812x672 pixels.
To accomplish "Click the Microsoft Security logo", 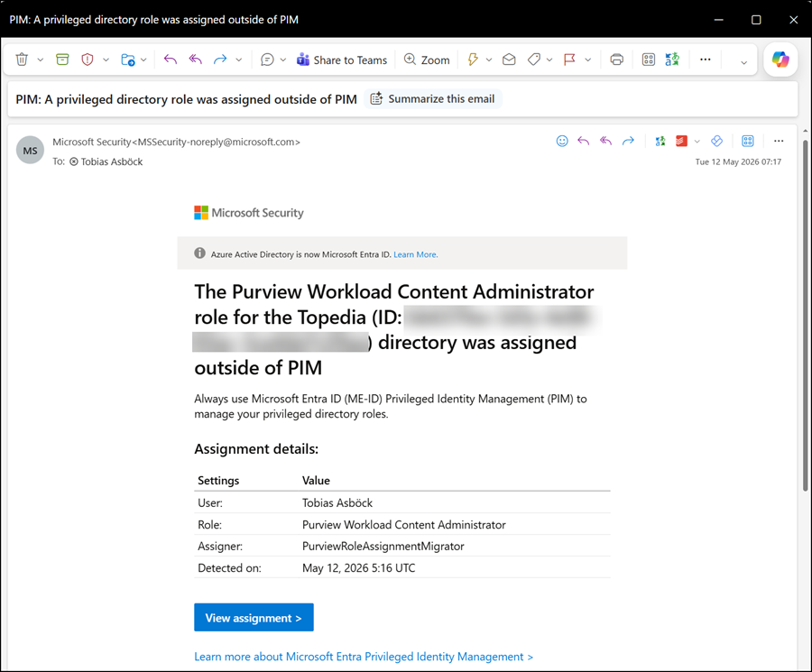I will (x=249, y=213).
